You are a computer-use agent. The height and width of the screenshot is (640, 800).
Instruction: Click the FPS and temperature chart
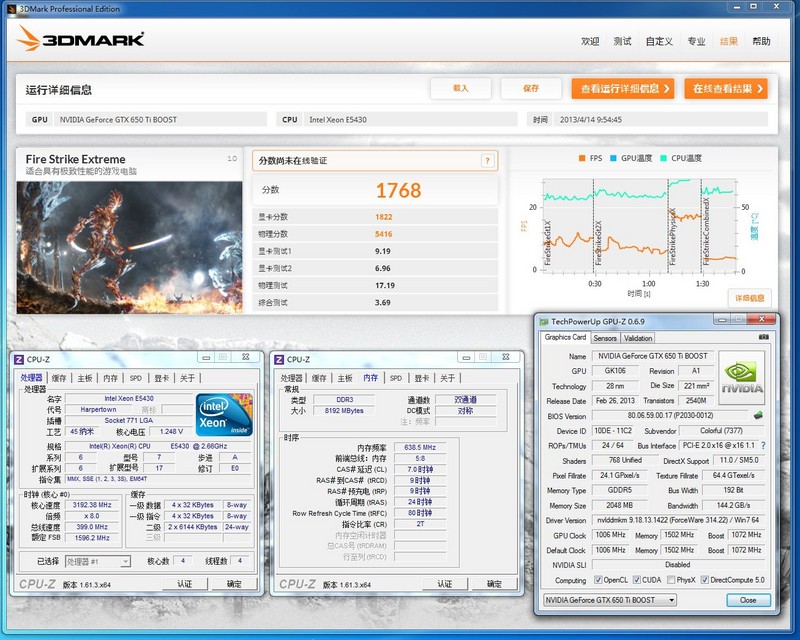click(639, 226)
